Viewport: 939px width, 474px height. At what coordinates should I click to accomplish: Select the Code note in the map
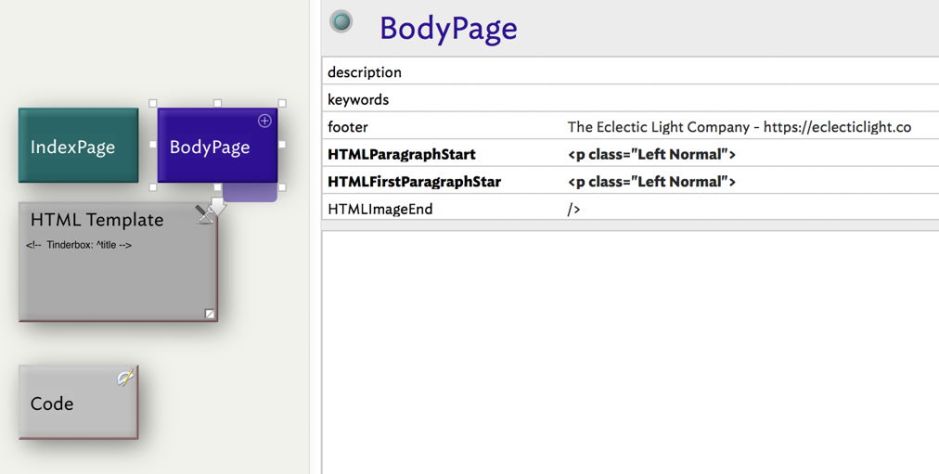pos(77,404)
